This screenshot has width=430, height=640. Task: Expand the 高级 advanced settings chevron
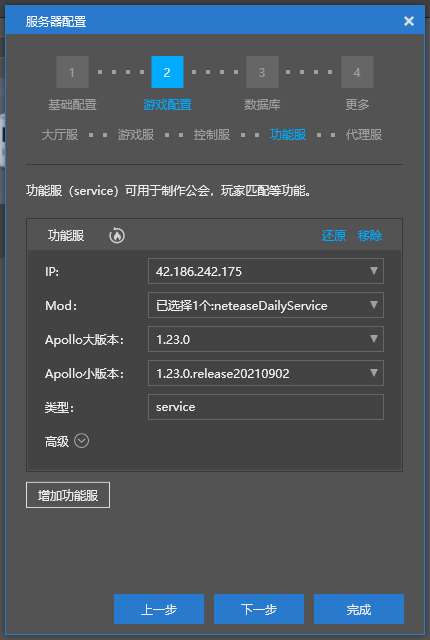[82, 441]
